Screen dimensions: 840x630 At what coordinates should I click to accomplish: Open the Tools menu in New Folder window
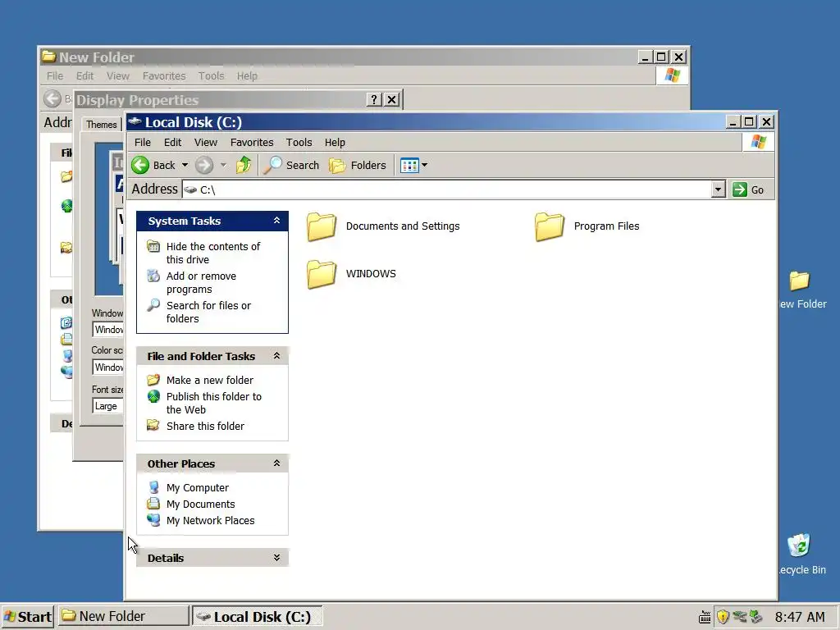211,76
